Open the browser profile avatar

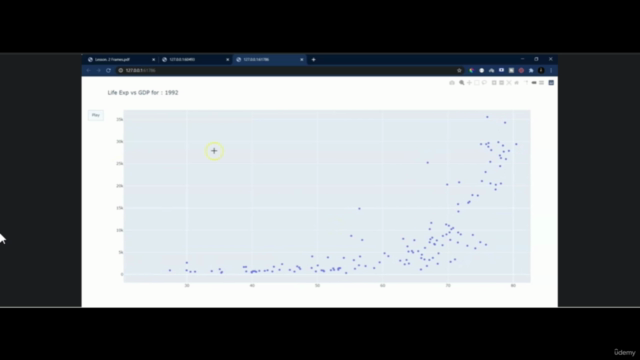coord(541,71)
